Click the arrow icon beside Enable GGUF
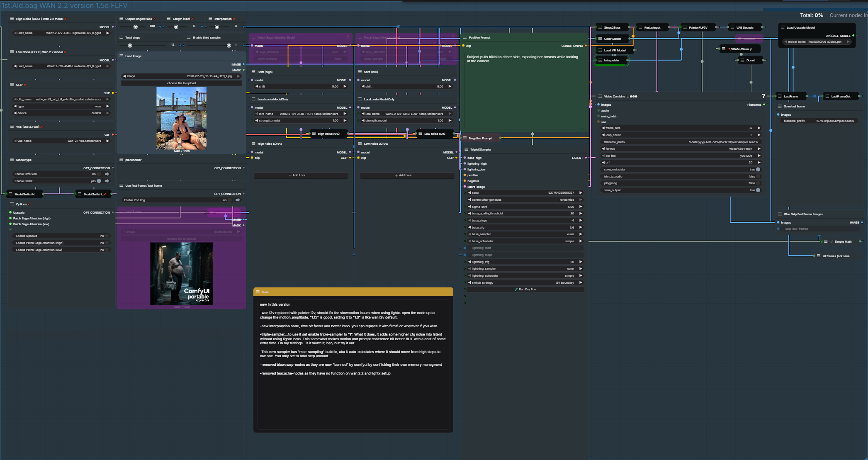Screen dimensions: 868x460 coord(107,181)
